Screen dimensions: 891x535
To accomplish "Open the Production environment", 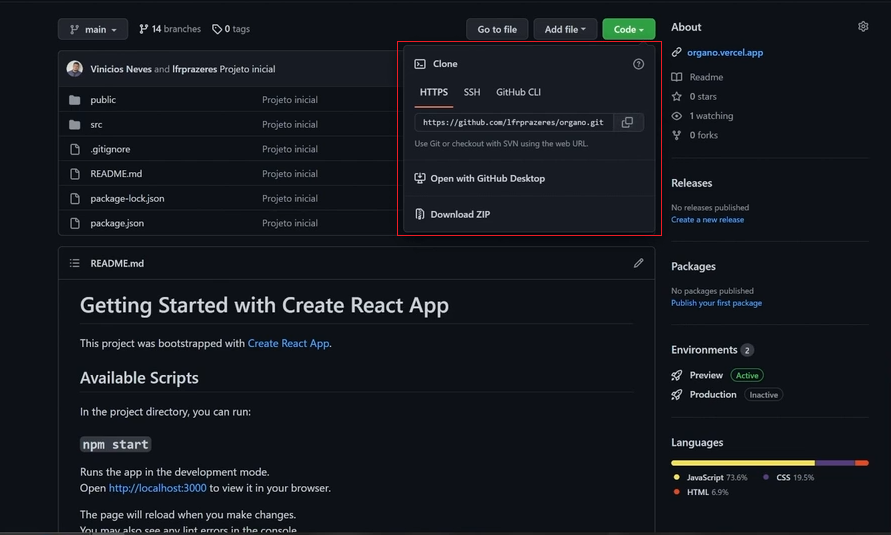I will [713, 395].
